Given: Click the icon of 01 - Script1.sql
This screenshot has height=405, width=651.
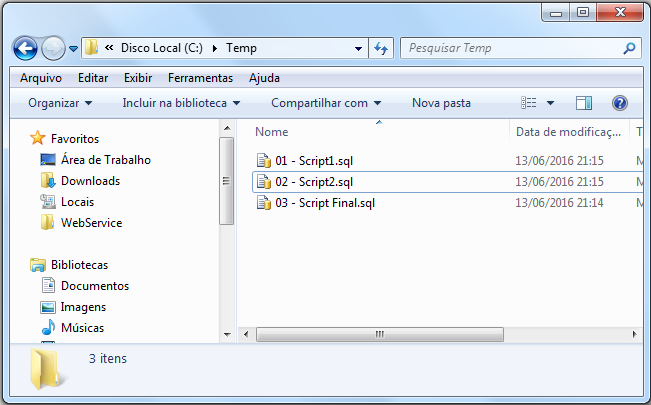Looking at the screenshot, I should click(x=264, y=161).
